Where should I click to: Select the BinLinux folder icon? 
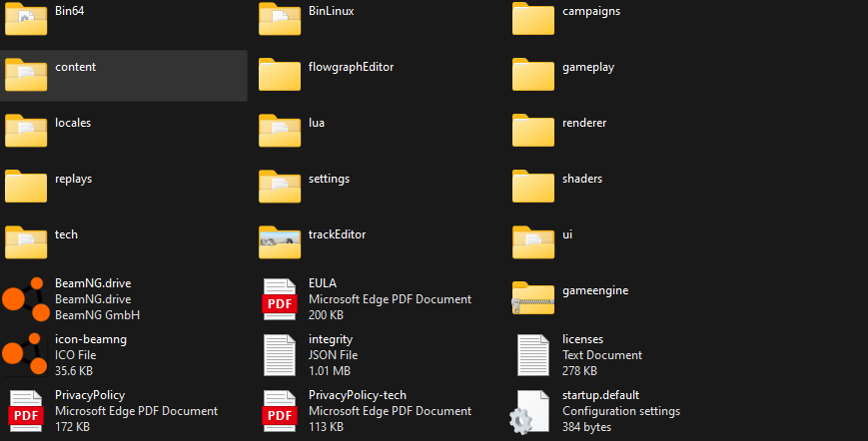(280, 19)
